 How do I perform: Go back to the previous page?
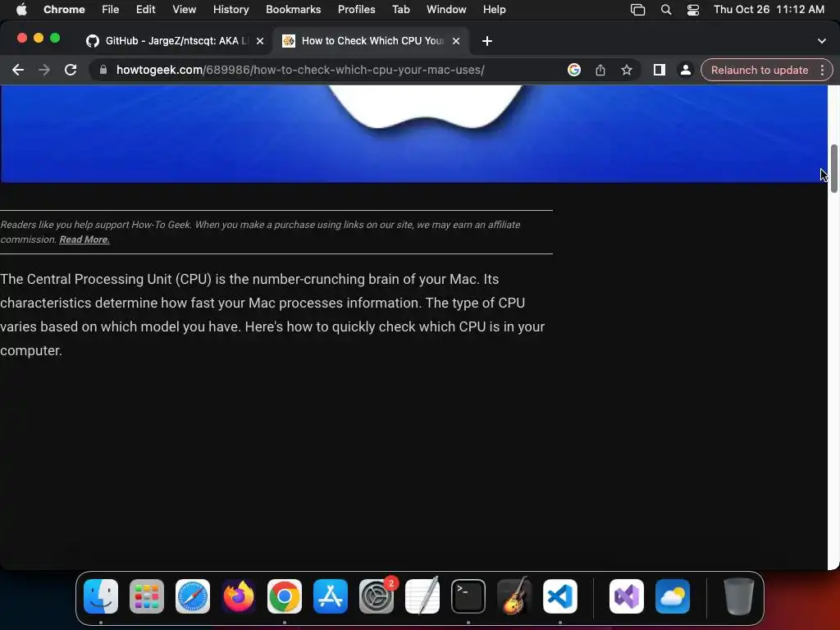click(18, 70)
